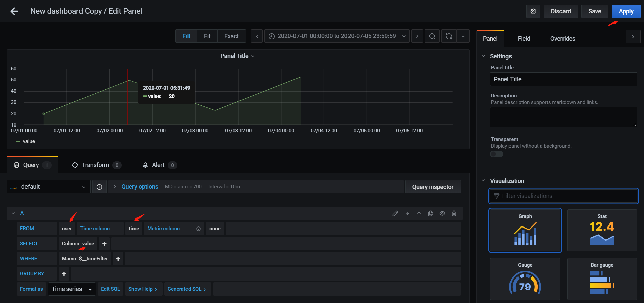The width and height of the screenshot is (644, 303).
Task: Zoom out the time range
Action: coord(432,36)
